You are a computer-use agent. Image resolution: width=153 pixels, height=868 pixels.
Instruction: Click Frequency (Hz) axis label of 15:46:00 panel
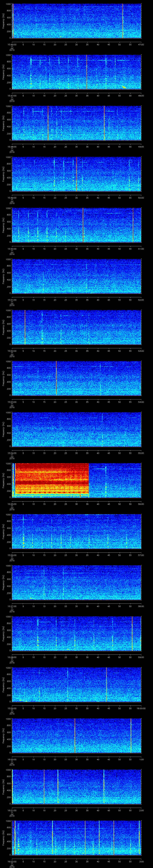click(3, 21)
